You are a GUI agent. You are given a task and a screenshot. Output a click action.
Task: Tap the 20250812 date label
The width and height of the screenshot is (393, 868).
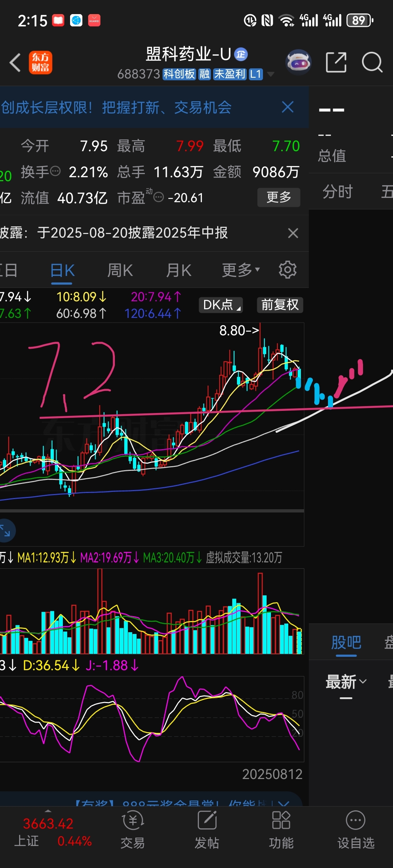(272, 774)
